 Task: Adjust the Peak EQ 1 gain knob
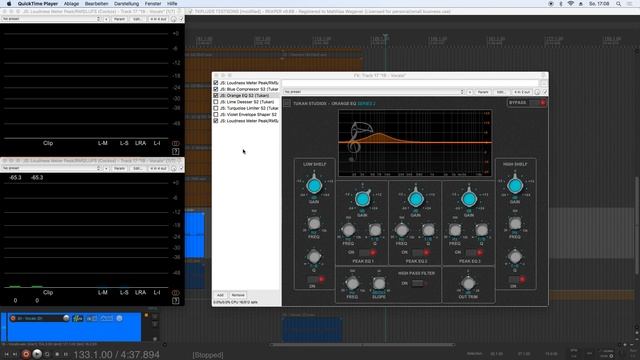[362, 199]
